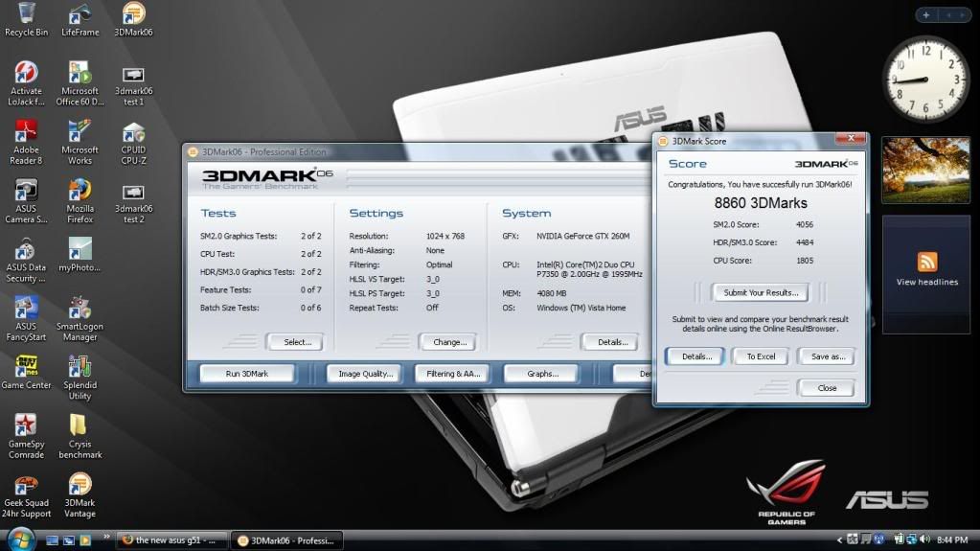Open Microsoft Works shortcut
Viewport: 980px width, 551px height.
[x=80, y=142]
